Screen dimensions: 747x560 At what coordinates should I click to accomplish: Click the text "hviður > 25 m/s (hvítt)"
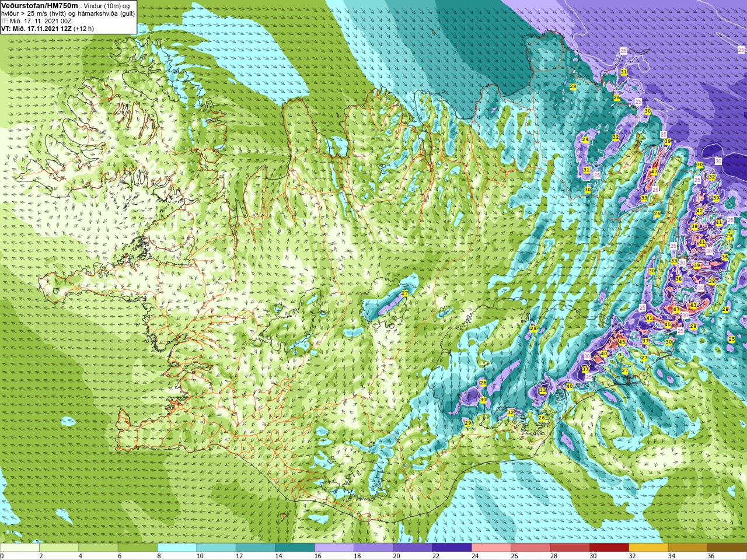click(34, 13)
